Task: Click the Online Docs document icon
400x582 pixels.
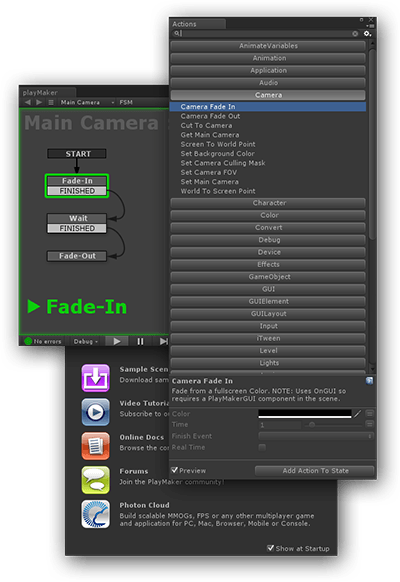Action: coord(95,446)
